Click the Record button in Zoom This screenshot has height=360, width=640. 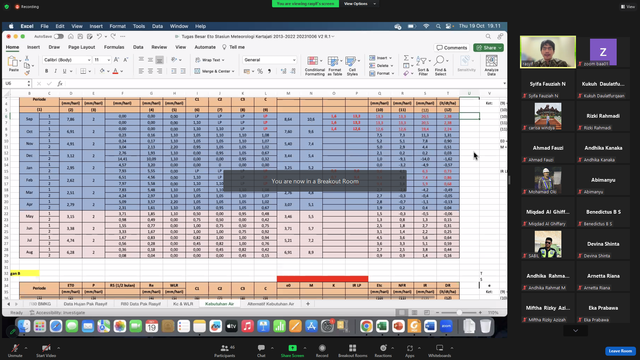322,350
